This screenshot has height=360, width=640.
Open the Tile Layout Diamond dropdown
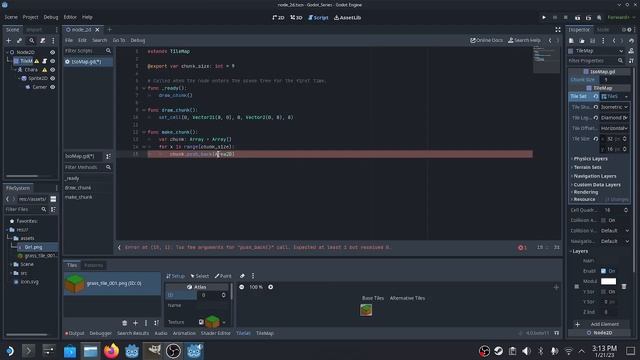(x=614, y=118)
